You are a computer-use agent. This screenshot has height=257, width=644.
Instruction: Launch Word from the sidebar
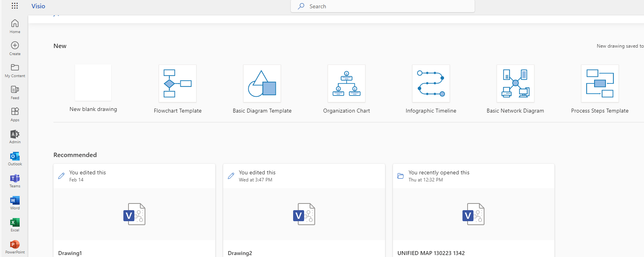[x=15, y=202]
